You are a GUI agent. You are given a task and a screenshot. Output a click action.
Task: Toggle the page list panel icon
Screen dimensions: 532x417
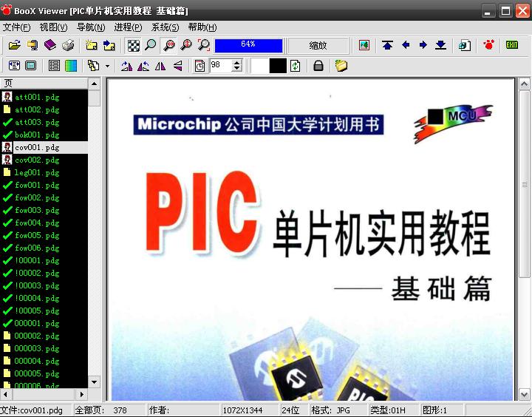point(54,65)
